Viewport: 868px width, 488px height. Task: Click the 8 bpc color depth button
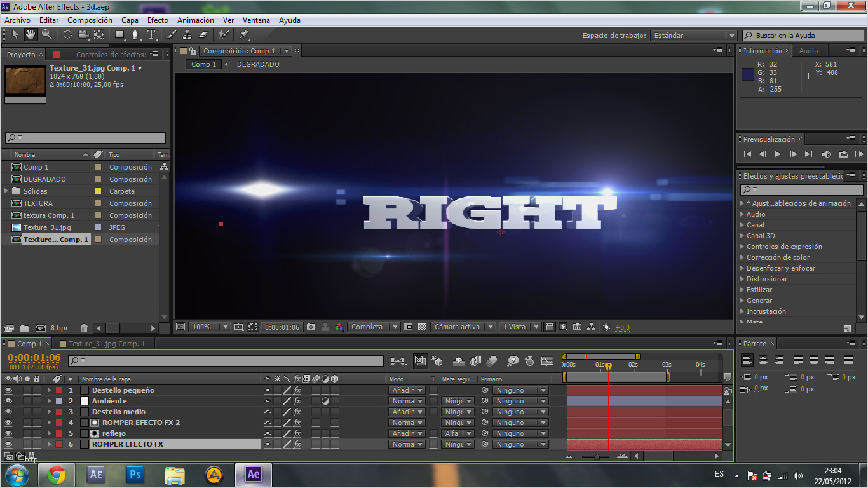[60, 328]
